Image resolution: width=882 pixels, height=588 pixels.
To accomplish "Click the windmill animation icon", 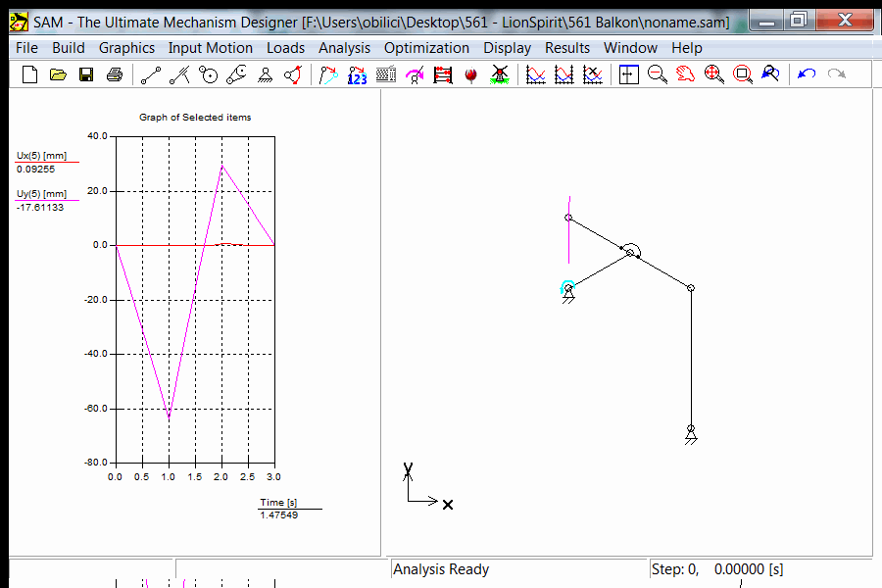I will [499, 74].
